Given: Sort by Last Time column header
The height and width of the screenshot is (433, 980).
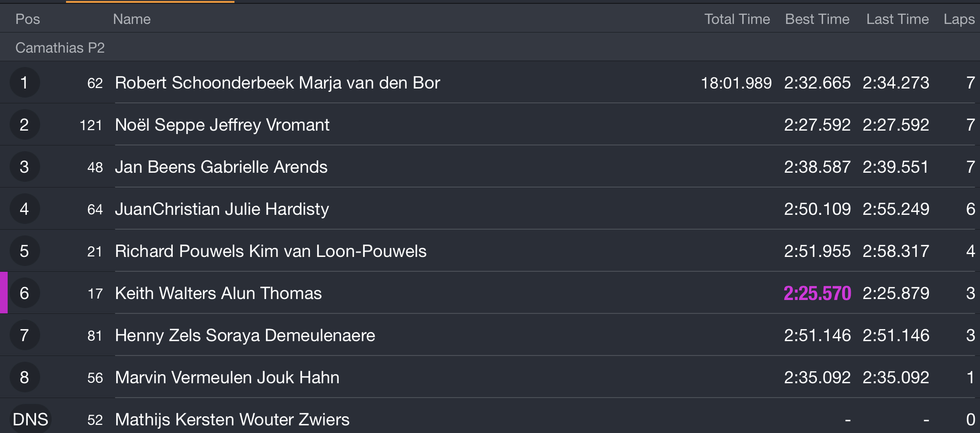Looking at the screenshot, I should [x=897, y=19].
